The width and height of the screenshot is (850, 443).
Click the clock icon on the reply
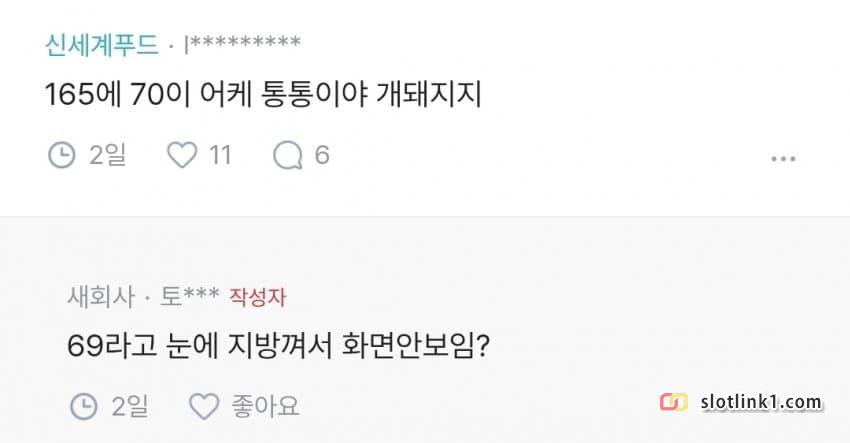[84, 406]
